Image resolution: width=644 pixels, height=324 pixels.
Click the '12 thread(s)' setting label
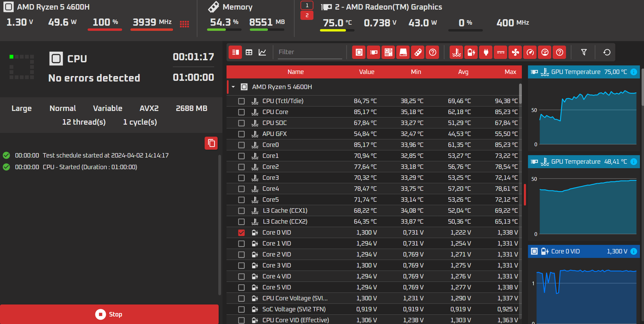[x=84, y=122]
